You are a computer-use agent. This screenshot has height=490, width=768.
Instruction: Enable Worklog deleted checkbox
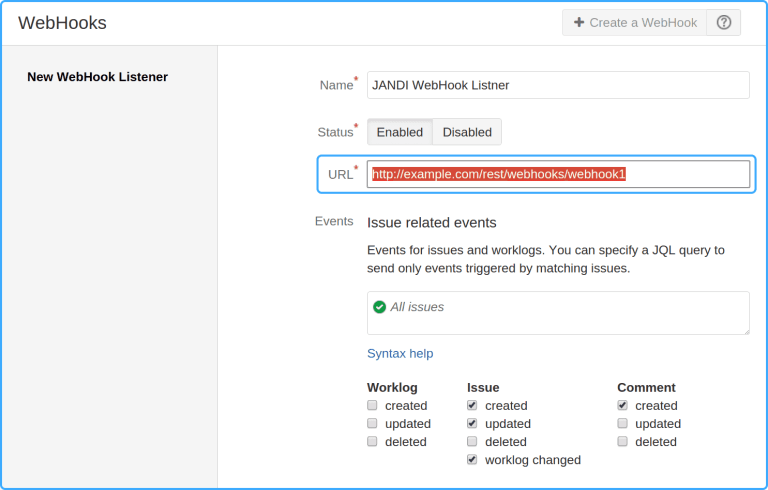click(x=372, y=442)
